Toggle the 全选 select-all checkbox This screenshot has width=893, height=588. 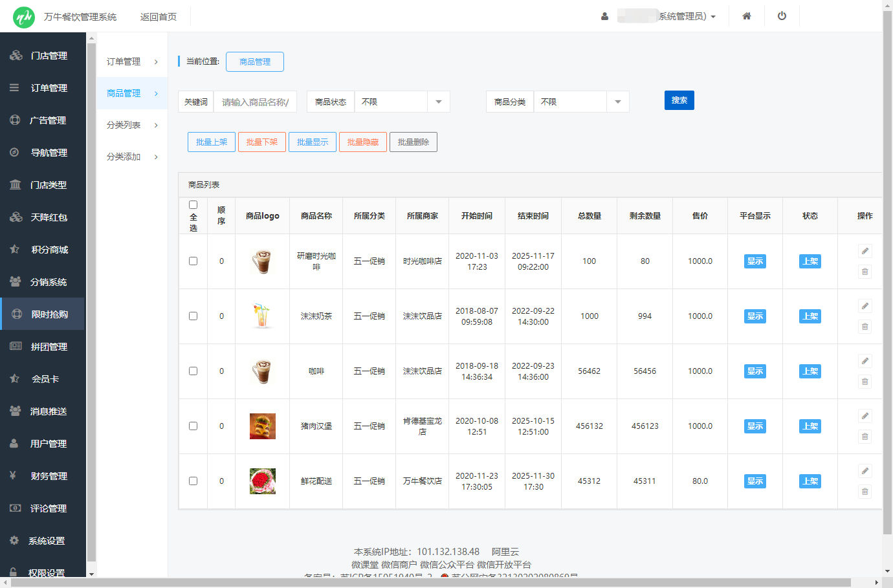click(x=193, y=205)
